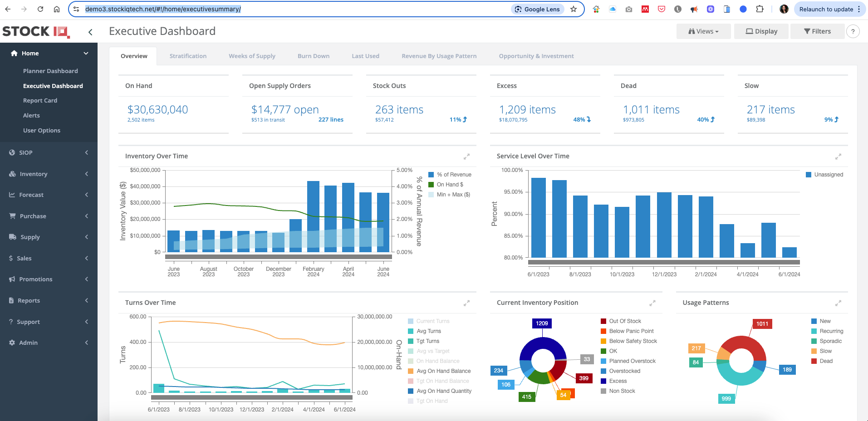Screen dimensions: 868x421
Task: Expand the Service Level Over Time chart
Action: click(x=838, y=157)
